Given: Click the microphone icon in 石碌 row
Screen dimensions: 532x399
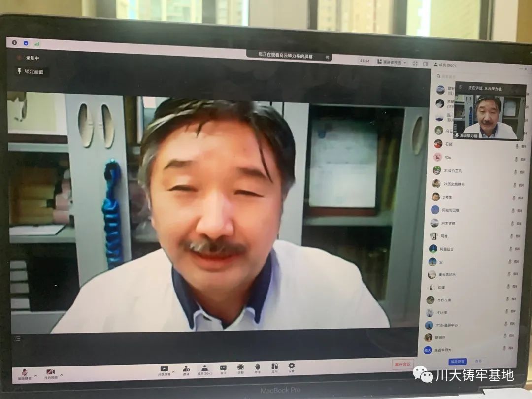Looking at the screenshot, I should 518,146.
